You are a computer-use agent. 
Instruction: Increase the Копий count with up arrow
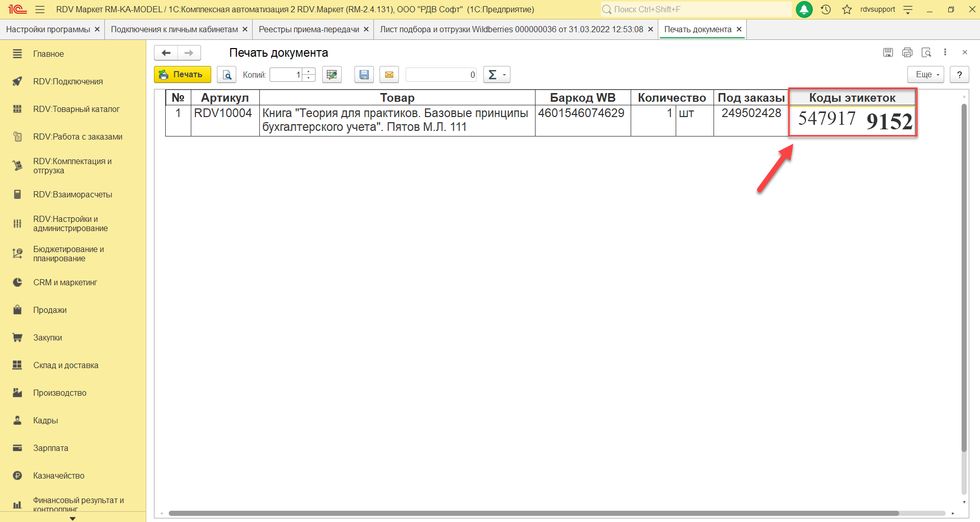[x=308, y=72]
